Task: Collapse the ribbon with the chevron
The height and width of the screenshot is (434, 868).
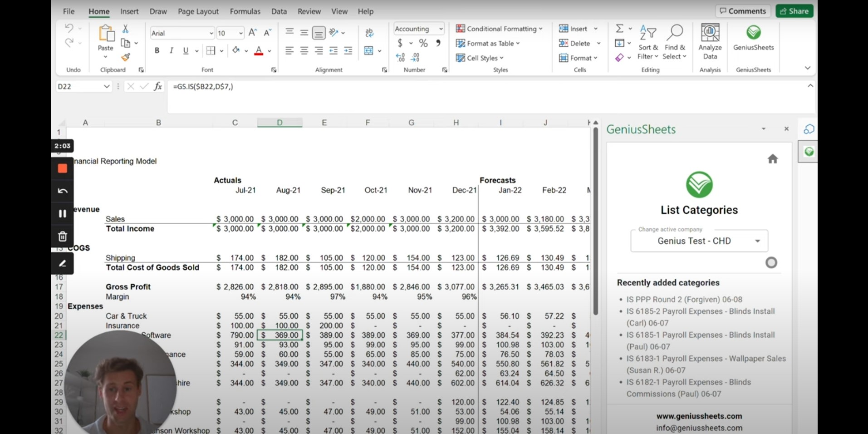Action: click(808, 68)
